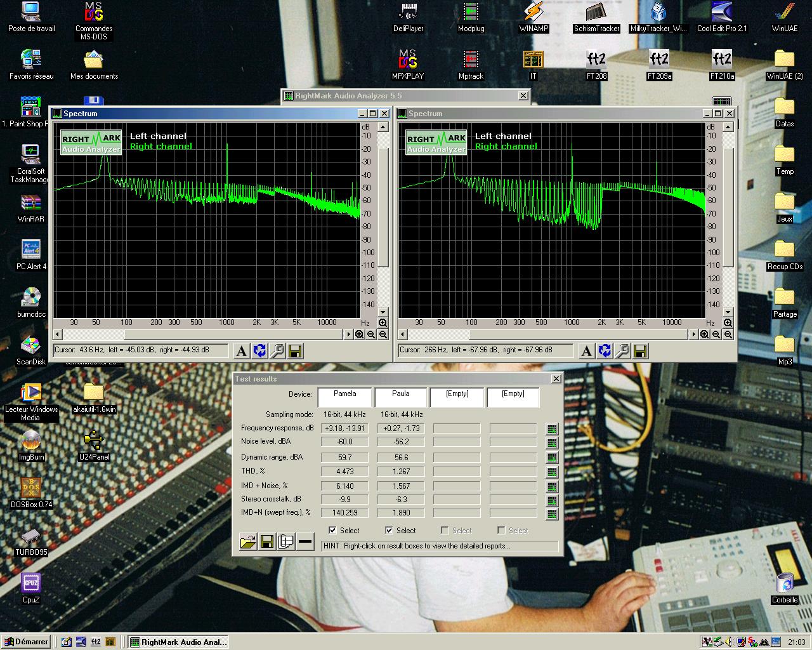The width and height of the screenshot is (812, 650).
Task: Click scroll-down arrow in 43.6 Hz Spectrum dB scrollbar
Action: [x=383, y=312]
